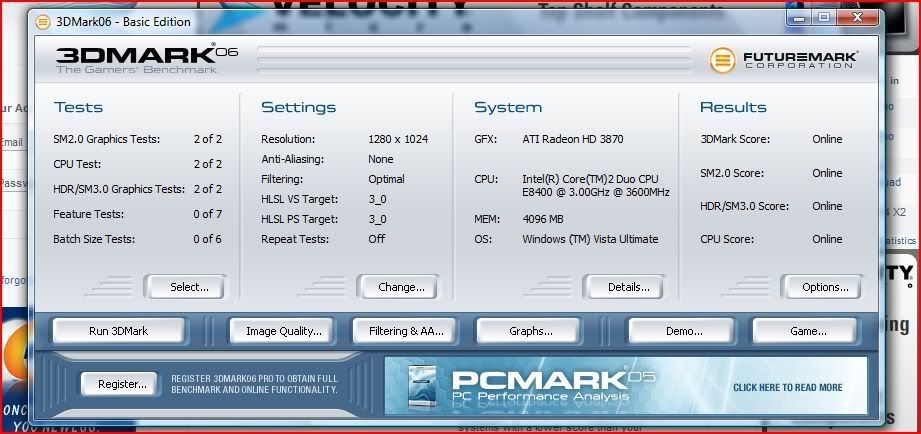Start the benchmark with Run 3DMark
921x434 pixels.
pyautogui.click(x=119, y=331)
